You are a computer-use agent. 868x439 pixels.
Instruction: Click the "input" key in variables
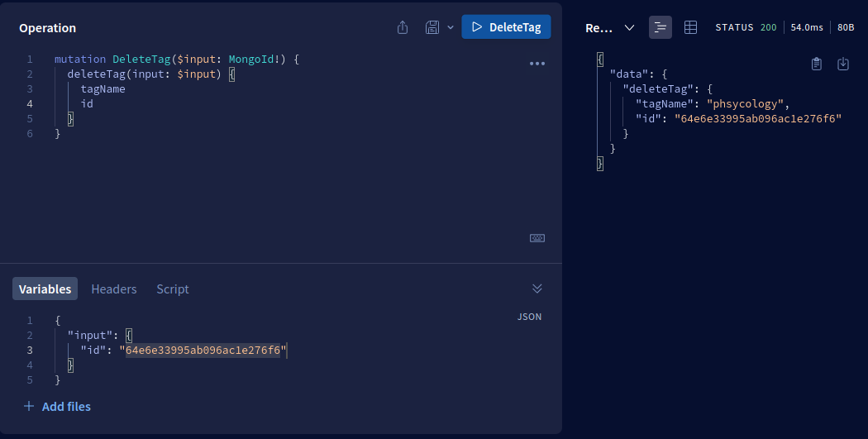click(89, 335)
